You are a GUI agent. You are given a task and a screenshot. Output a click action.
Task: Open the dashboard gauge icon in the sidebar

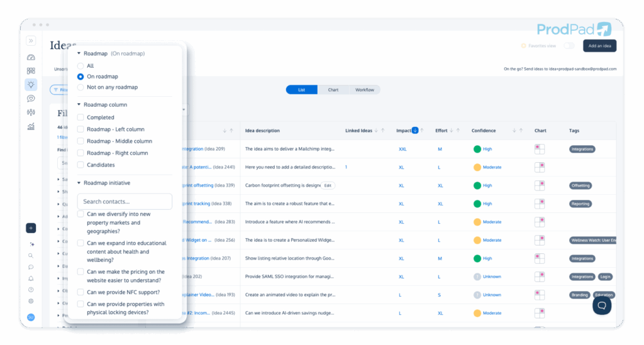31,57
